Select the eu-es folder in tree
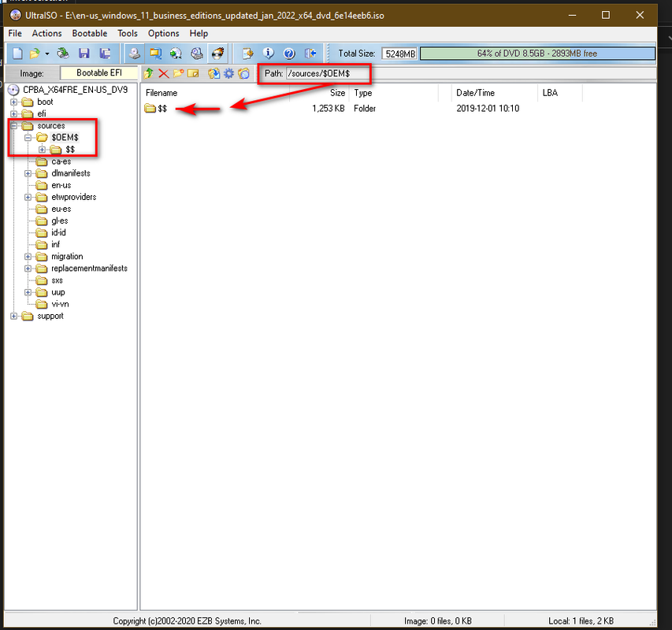 click(x=61, y=209)
